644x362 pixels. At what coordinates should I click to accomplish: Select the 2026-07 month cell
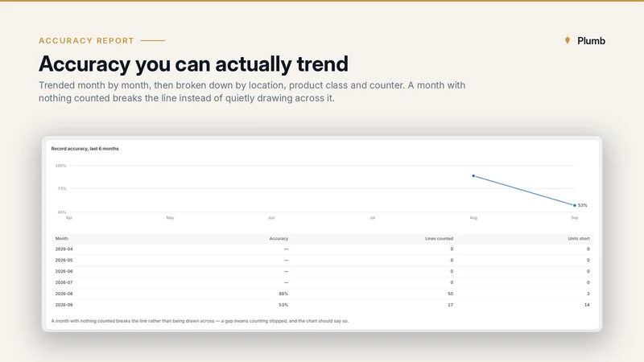point(64,282)
